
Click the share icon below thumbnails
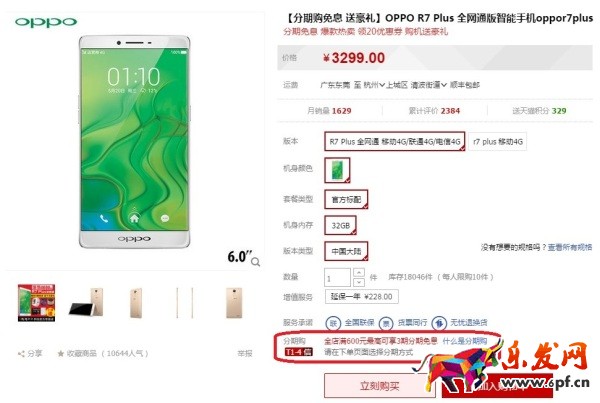(x=21, y=354)
